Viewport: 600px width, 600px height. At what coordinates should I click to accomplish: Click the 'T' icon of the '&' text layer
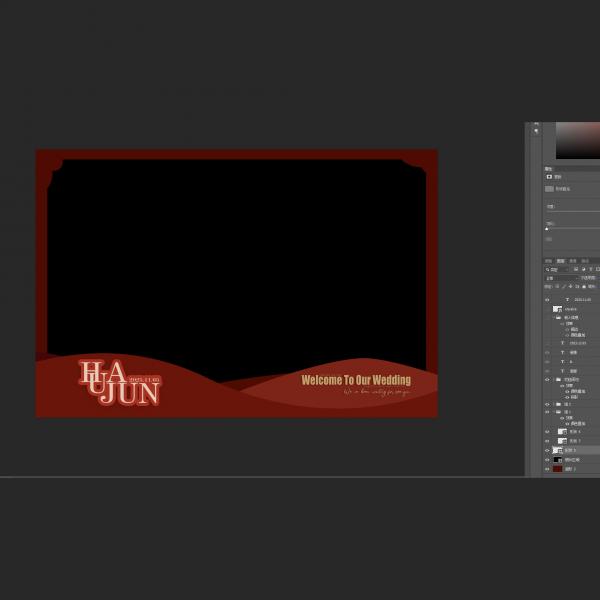(562, 362)
